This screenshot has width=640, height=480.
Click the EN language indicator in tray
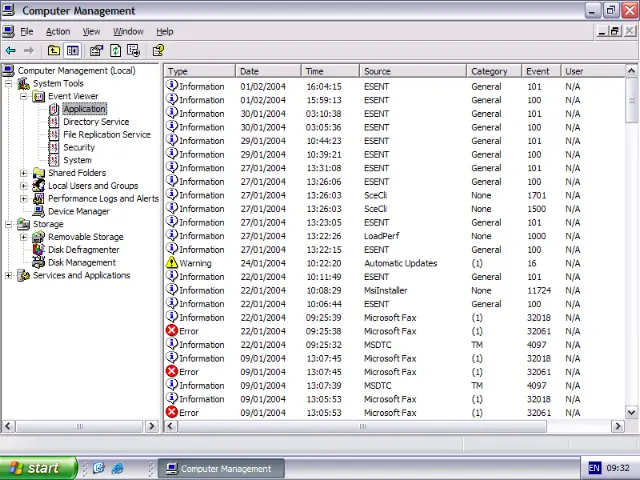click(594, 468)
